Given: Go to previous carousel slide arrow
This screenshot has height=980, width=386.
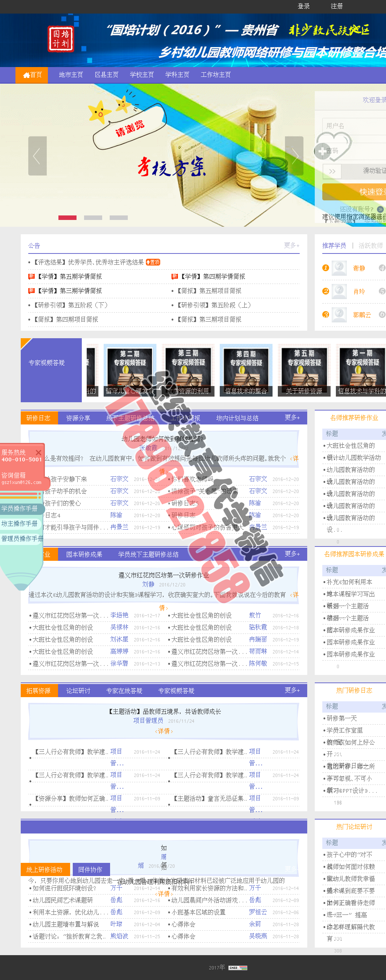Looking at the screenshot, I should (37, 156).
